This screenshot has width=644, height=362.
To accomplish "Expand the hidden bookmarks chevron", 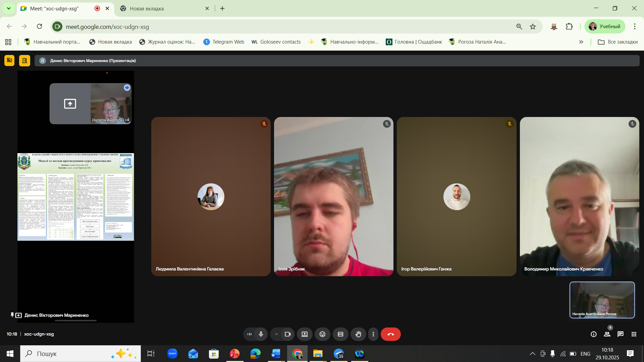I will tap(581, 42).
